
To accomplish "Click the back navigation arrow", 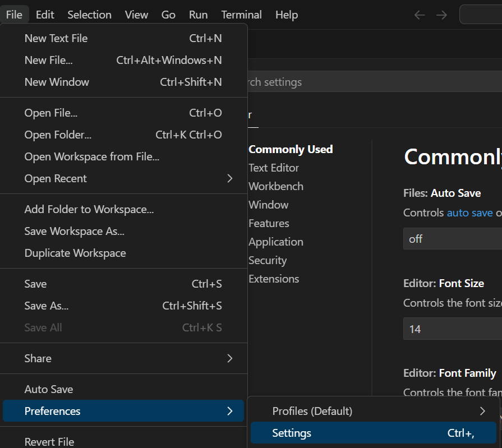I will click(x=419, y=15).
